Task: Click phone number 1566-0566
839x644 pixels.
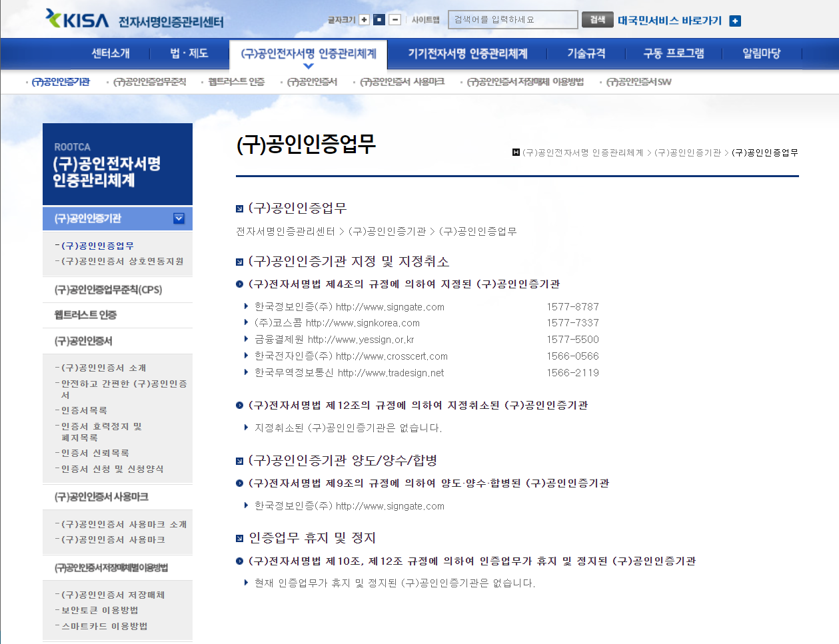Action: (572, 356)
